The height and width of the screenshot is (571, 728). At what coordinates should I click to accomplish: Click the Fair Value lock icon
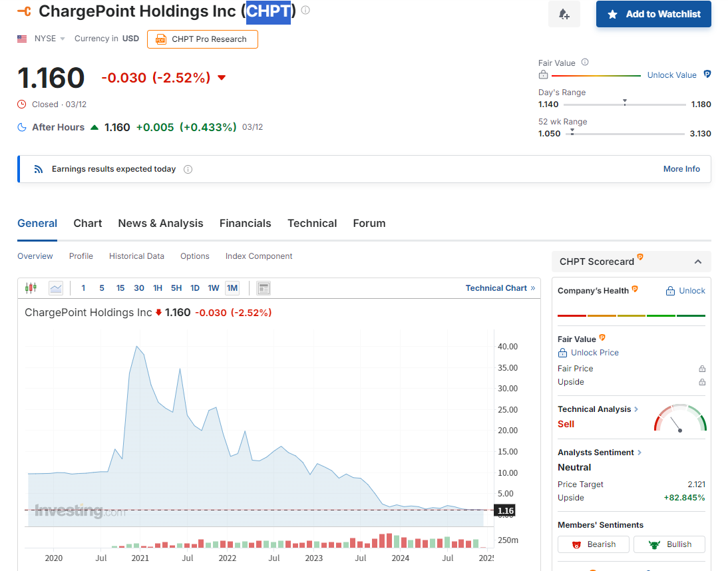(543, 75)
